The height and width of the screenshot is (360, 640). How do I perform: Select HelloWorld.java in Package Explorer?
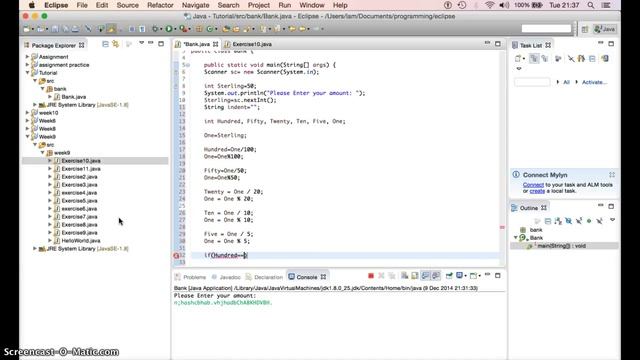81,240
